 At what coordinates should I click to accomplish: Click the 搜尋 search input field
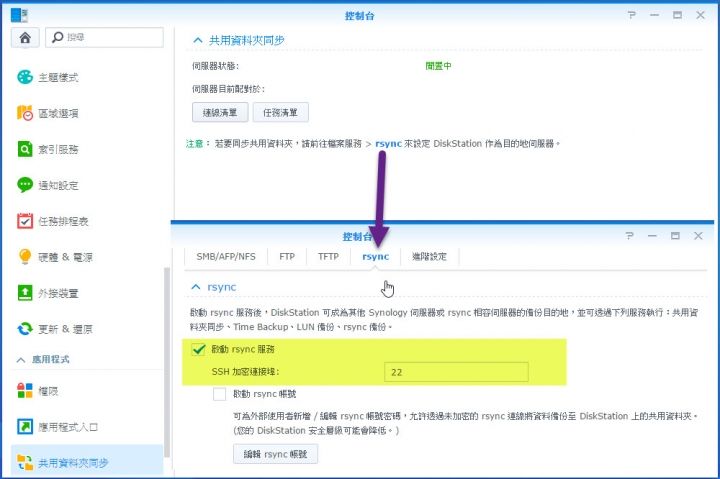click(104, 37)
